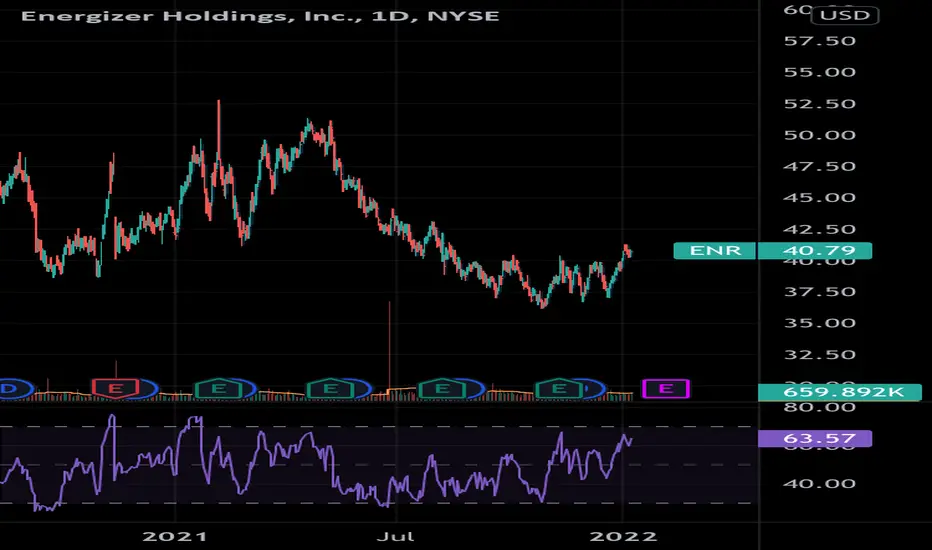This screenshot has width=932, height=550.
Task: Click the 55.00 price axis label
Action: (820, 72)
